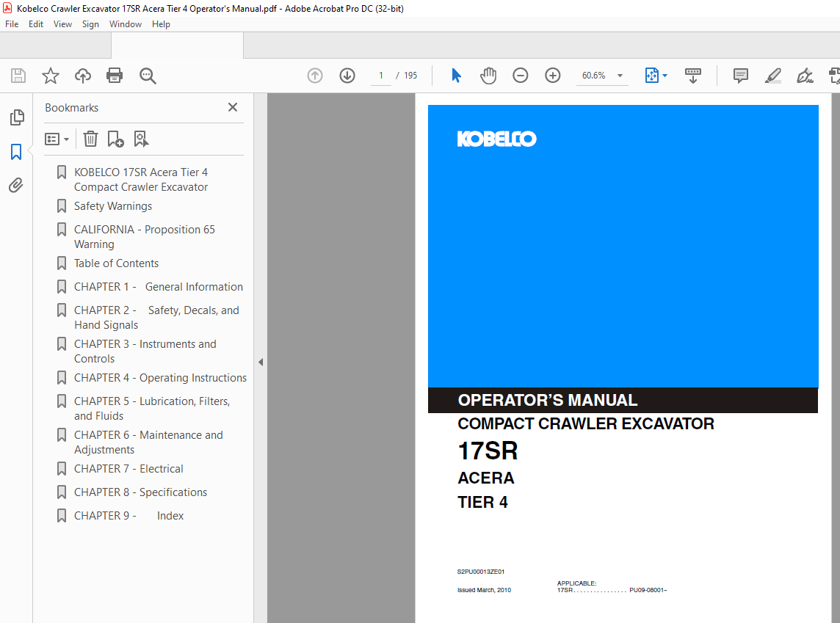This screenshot has height=623, width=840.
Task: Click bookmark icon beside Table of Contents
Action: click(62, 263)
